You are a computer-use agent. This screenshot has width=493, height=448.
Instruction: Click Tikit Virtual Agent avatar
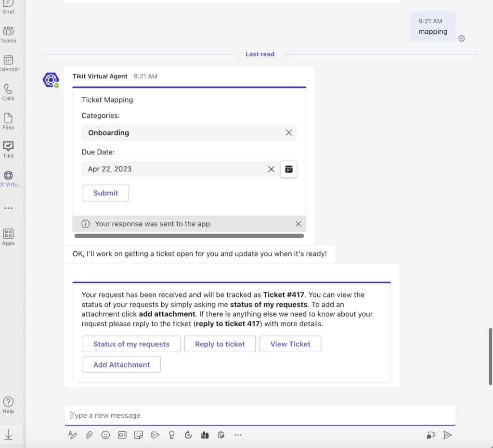tap(51, 80)
